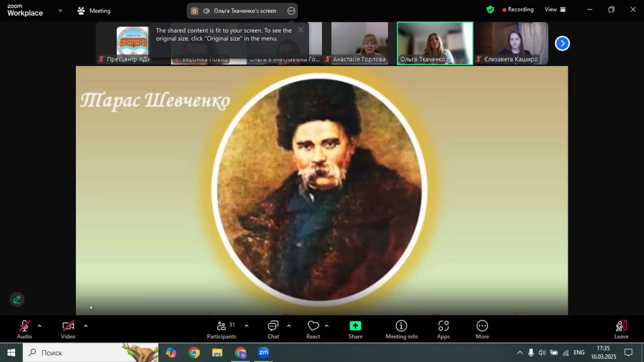Open Meeting info

point(401,330)
